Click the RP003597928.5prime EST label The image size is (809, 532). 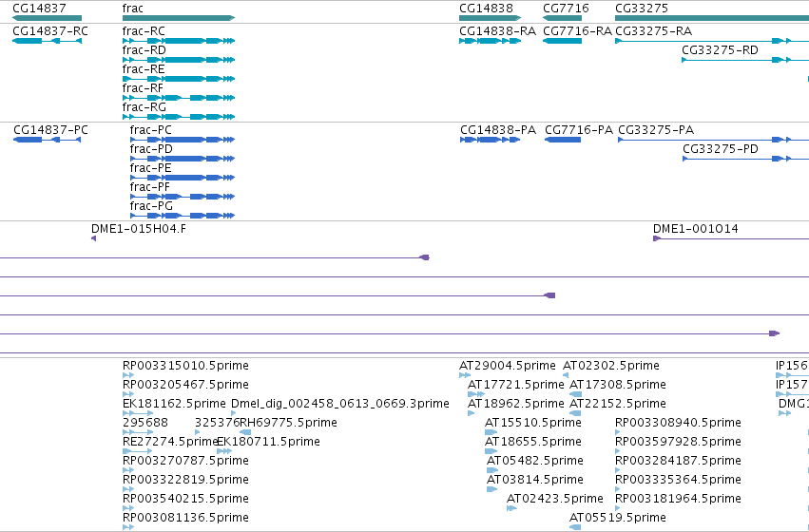pyautogui.click(x=678, y=441)
